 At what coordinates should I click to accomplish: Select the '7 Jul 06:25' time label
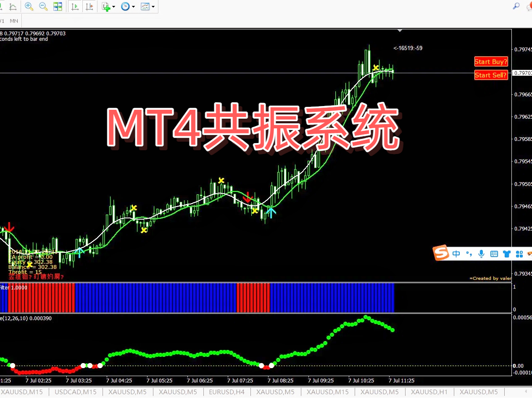(200, 380)
